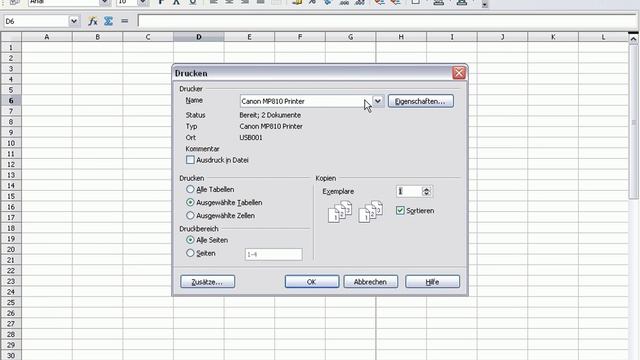Select column C header
The height and width of the screenshot is (360, 640).
pyautogui.click(x=148, y=37)
